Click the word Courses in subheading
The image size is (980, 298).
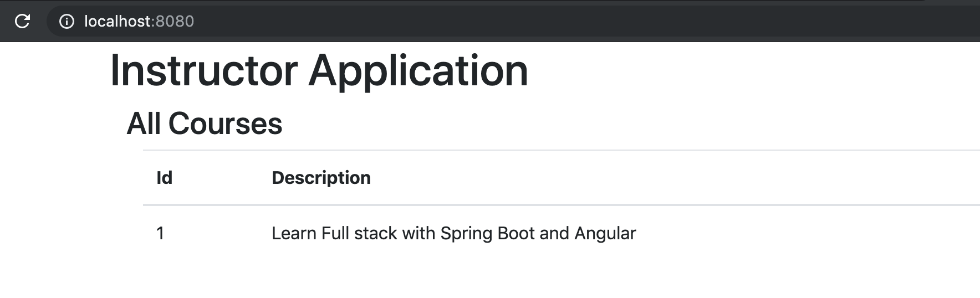(x=225, y=123)
